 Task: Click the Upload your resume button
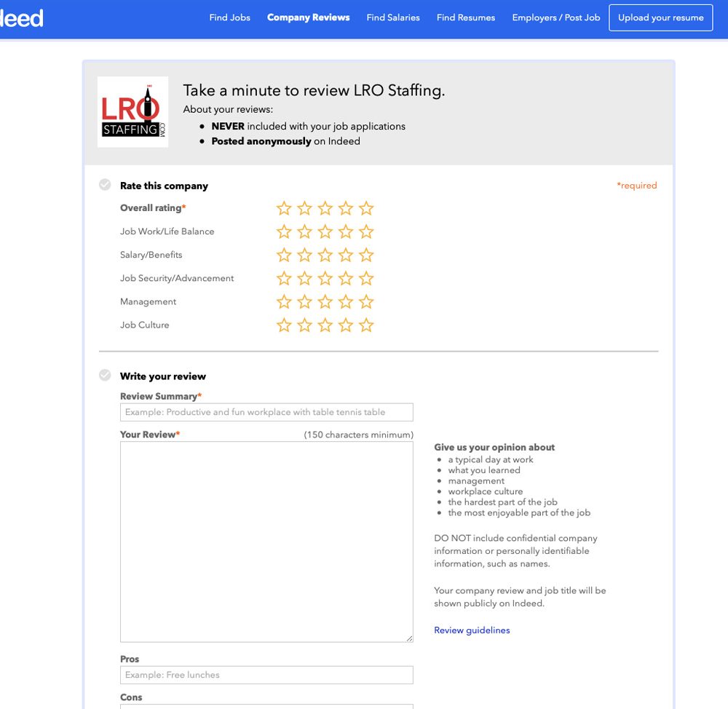(660, 17)
